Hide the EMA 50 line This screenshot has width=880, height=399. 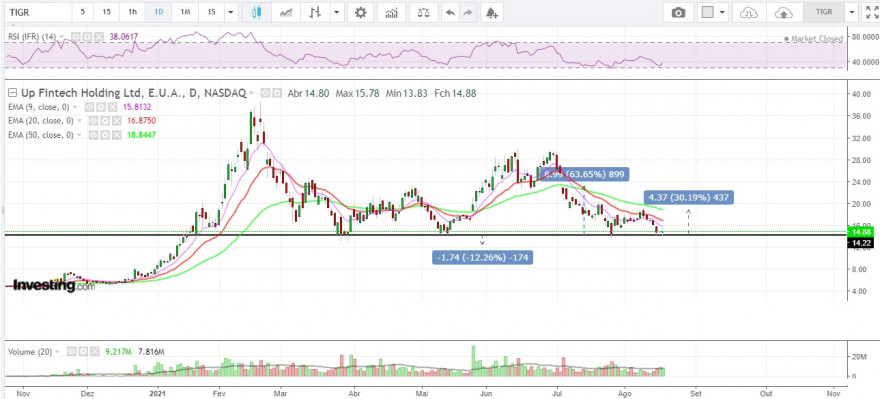click(93, 135)
